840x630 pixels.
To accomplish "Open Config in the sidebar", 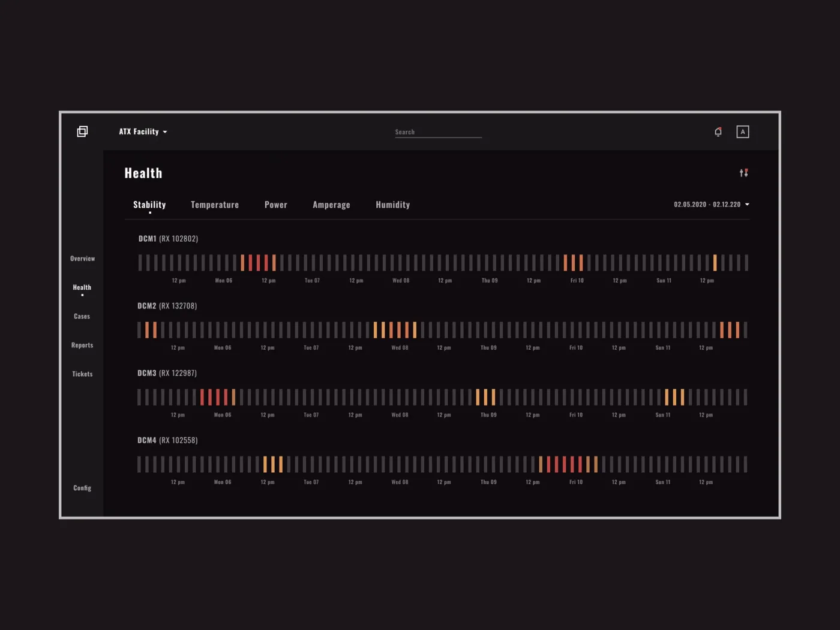I will (82, 488).
